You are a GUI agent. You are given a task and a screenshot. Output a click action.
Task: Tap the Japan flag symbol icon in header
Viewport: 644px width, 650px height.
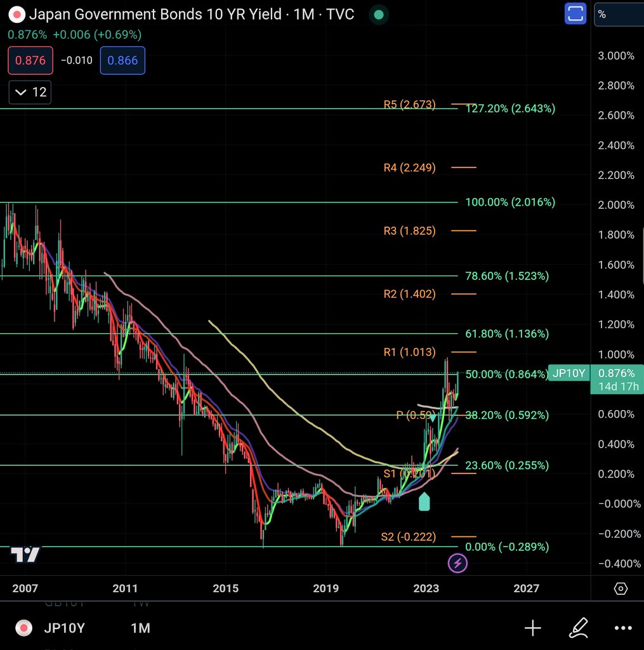(x=16, y=15)
